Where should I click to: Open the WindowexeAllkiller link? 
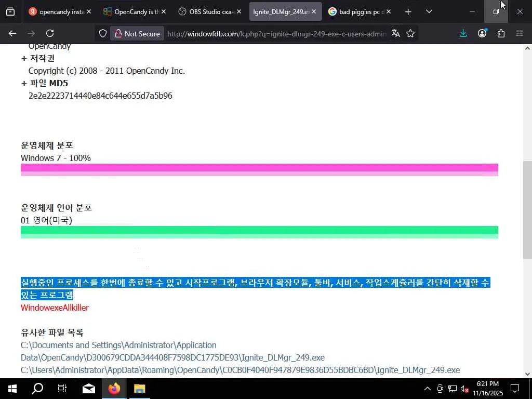pyautogui.click(x=55, y=308)
